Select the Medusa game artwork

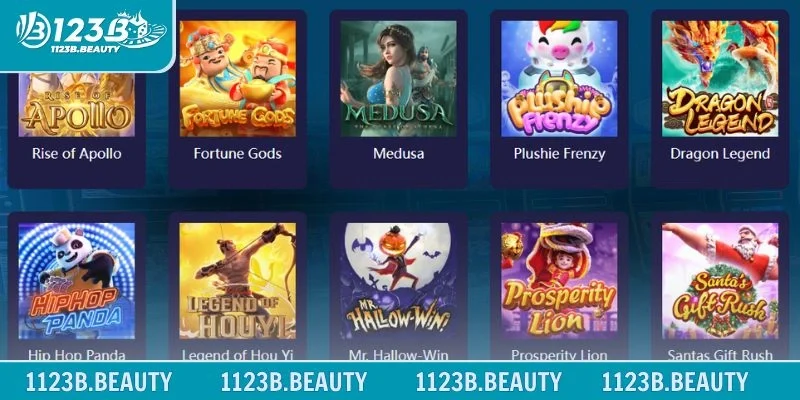[398, 79]
